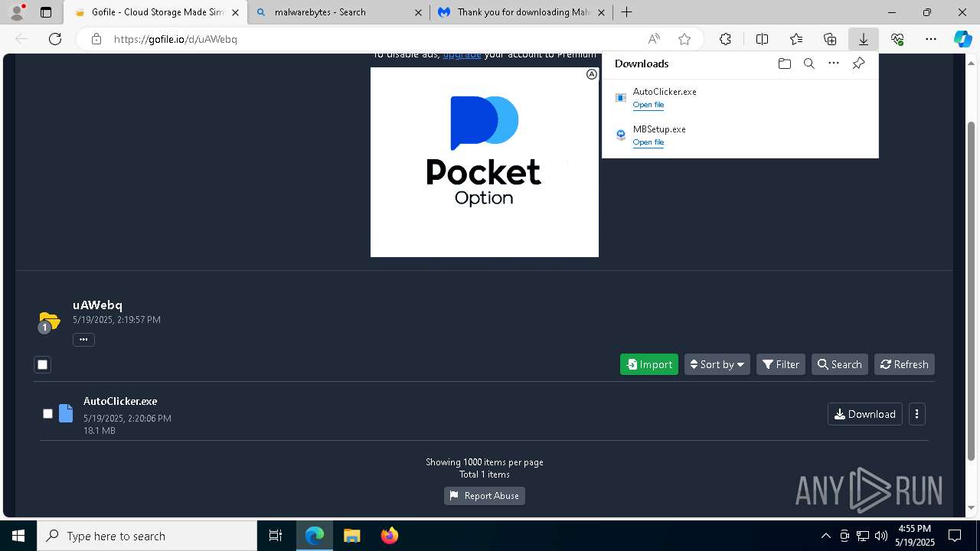Open the Windows Start menu
980x551 pixels.
tap(18, 536)
